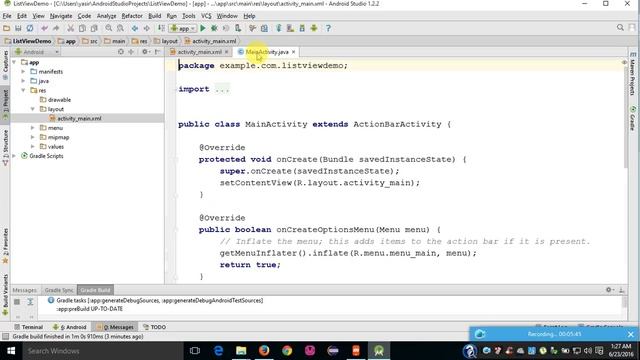The height and width of the screenshot is (360, 640).
Task: Click the src breadcrumb in navigation bar
Action: 90,41
